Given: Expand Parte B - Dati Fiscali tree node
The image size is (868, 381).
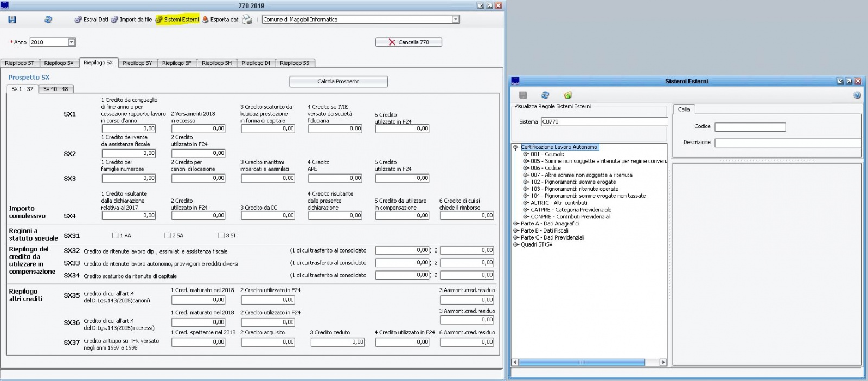Looking at the screenshot, I should pyautogui.click(x=516, y=231).
